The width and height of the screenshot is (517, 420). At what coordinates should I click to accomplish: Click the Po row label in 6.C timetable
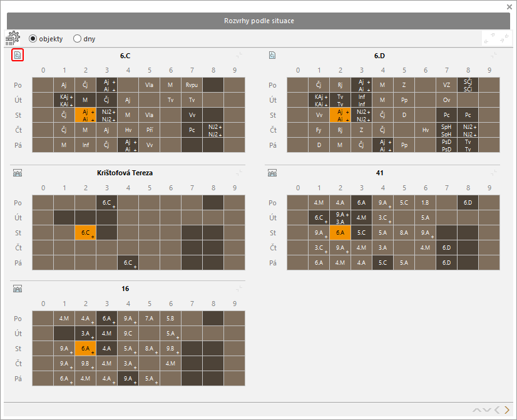click(x=18, y=85)
